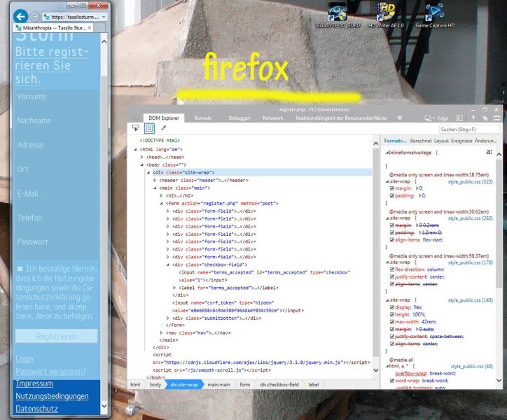Open the HD Writer AE 1.0 desktop icon
The width and height of the screenshot is (507, 420).
pos(386,15)
